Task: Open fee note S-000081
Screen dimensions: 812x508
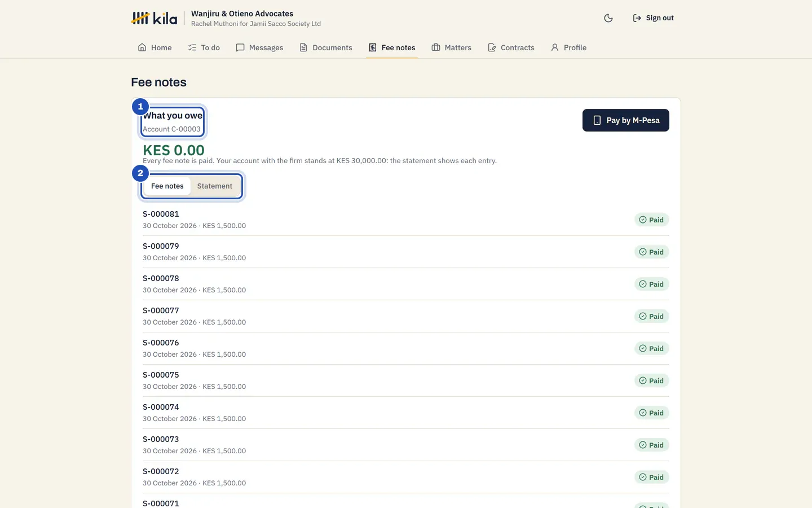Action: click(406, 220)
